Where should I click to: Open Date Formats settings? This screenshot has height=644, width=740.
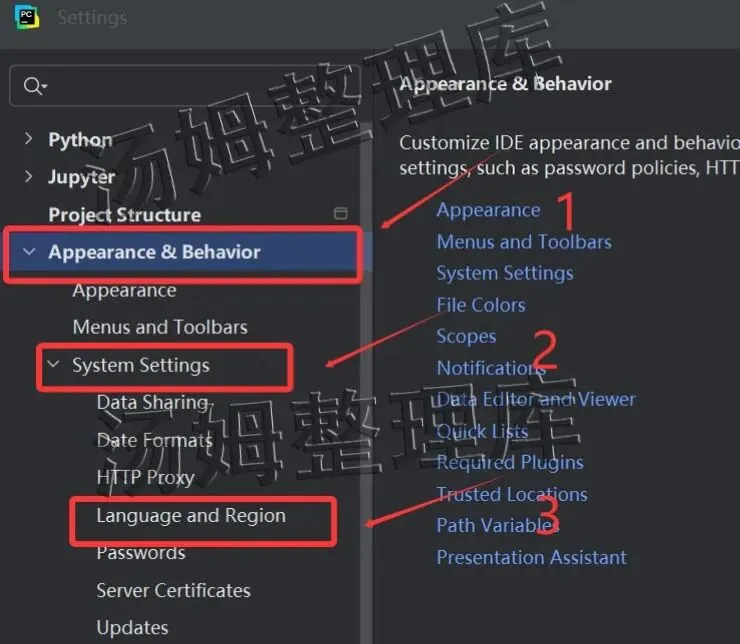click(154, 440)
